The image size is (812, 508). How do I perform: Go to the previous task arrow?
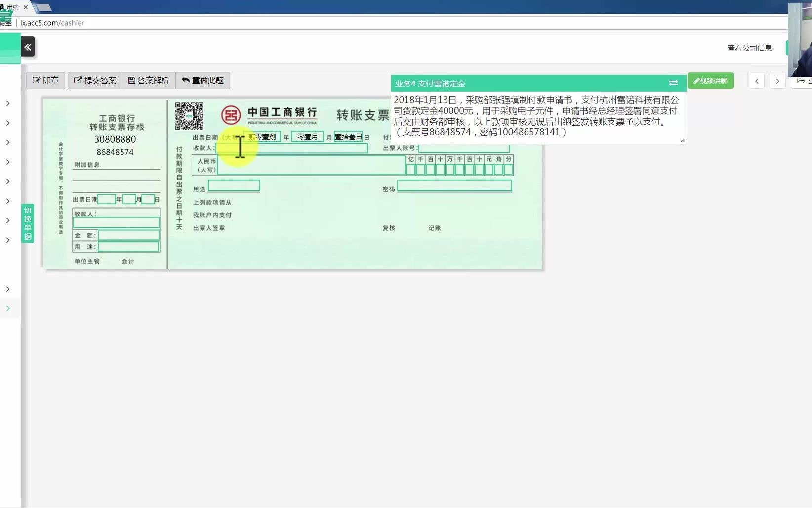coord(757,81)
